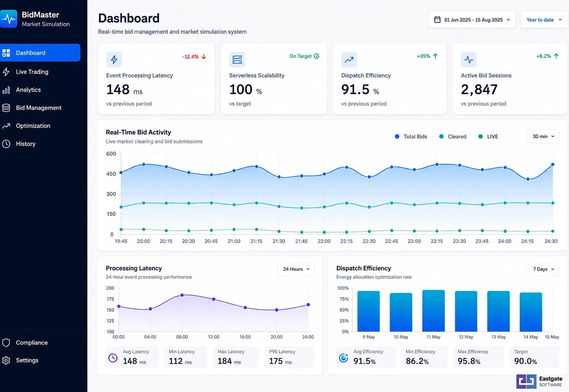Click the Active Bid Sessions pulse icon
This screenshot has width=569, height=392.
click(469, 60)
